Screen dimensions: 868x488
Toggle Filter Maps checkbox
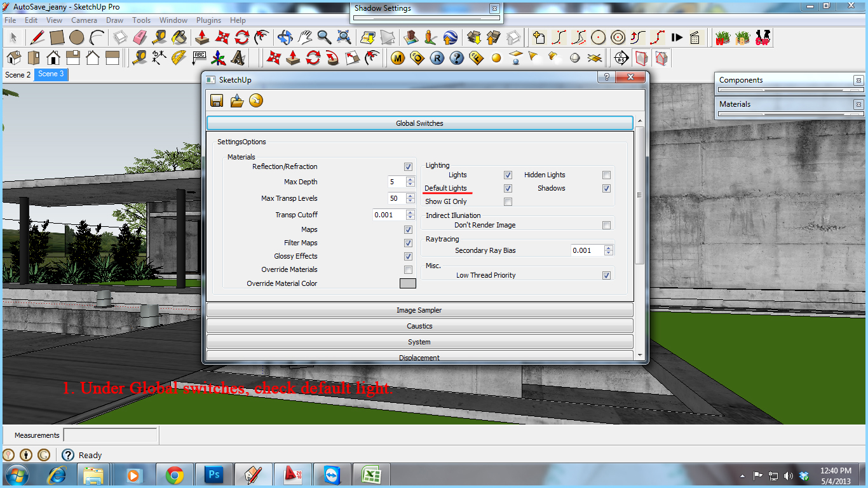click(x=408, y=243)
